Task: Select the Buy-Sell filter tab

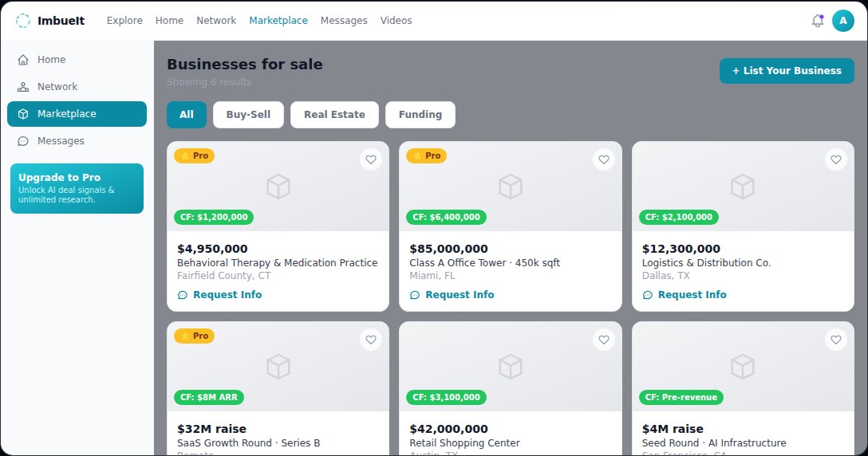Action: tap(248, 115)
